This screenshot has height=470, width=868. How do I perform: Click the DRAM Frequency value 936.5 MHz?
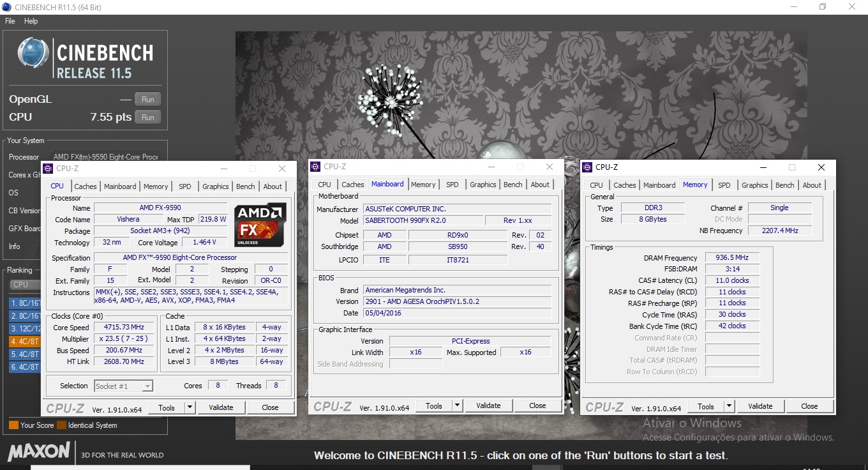[x=732, y=258]
